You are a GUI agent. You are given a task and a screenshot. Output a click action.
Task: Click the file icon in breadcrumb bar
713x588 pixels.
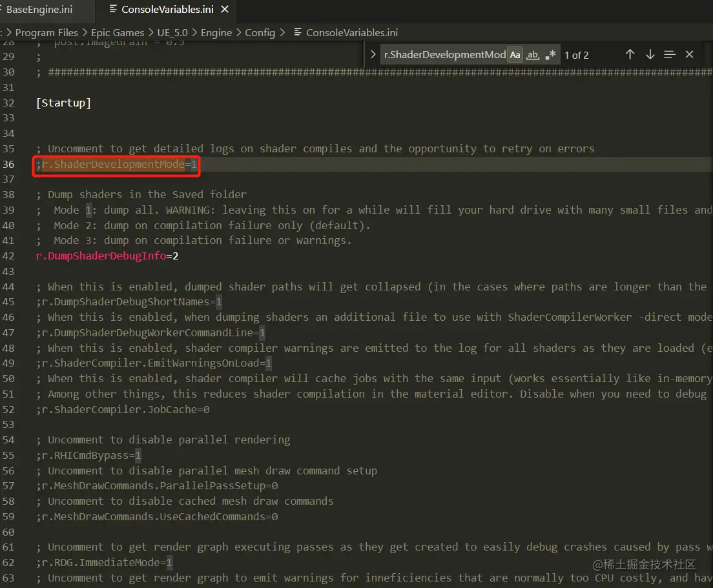(297, 32)
